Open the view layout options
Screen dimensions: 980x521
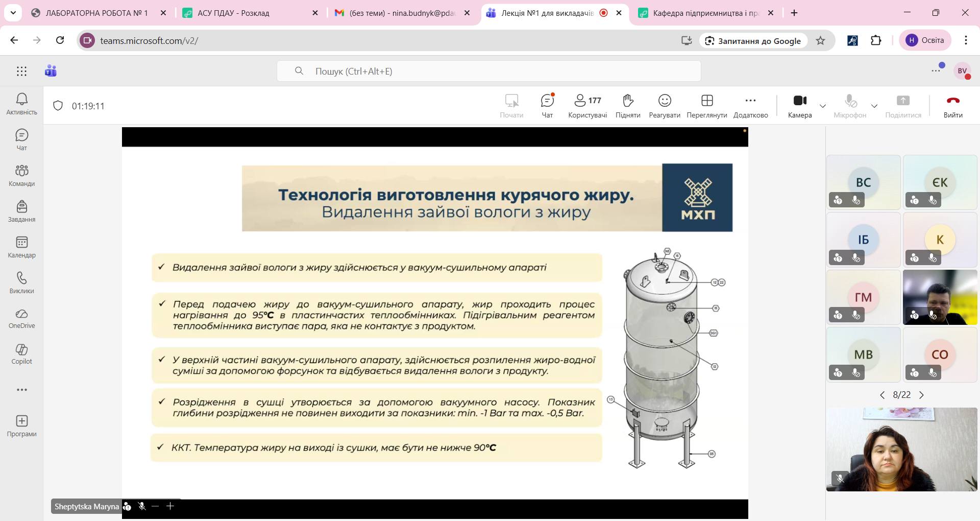(706, 106)
